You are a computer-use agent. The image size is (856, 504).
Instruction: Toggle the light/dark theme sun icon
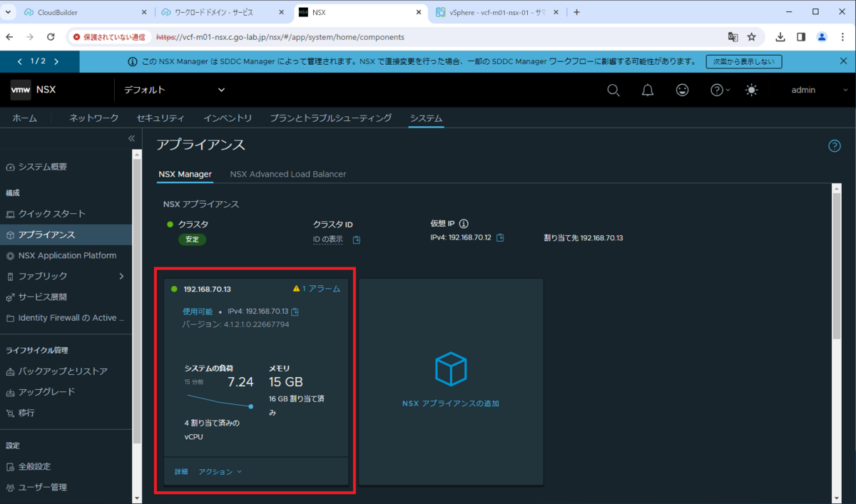pyautogui.click(x=752, y=90)
